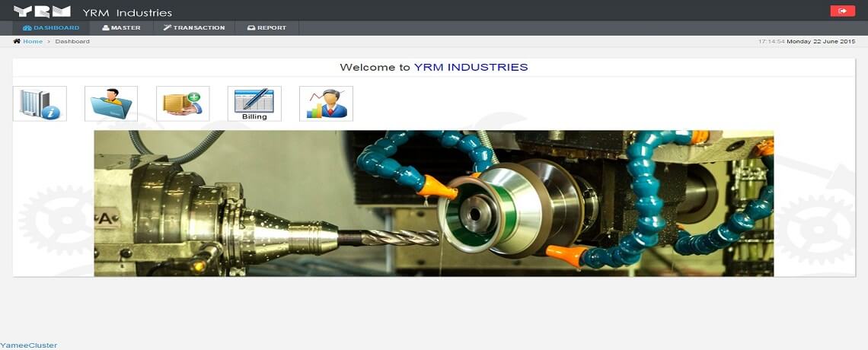Click the add package box icon
This screenshot has width=868, height=350.
tap(183, 103)
